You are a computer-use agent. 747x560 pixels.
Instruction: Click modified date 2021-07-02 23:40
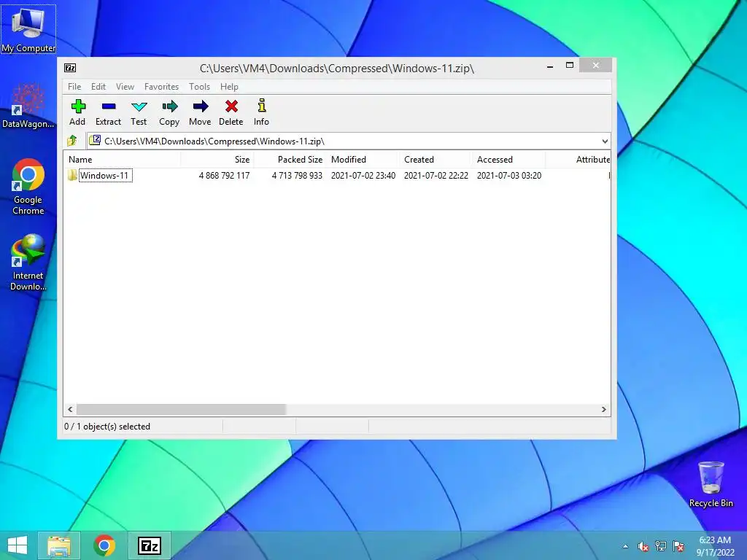click(x=363, y=175)
